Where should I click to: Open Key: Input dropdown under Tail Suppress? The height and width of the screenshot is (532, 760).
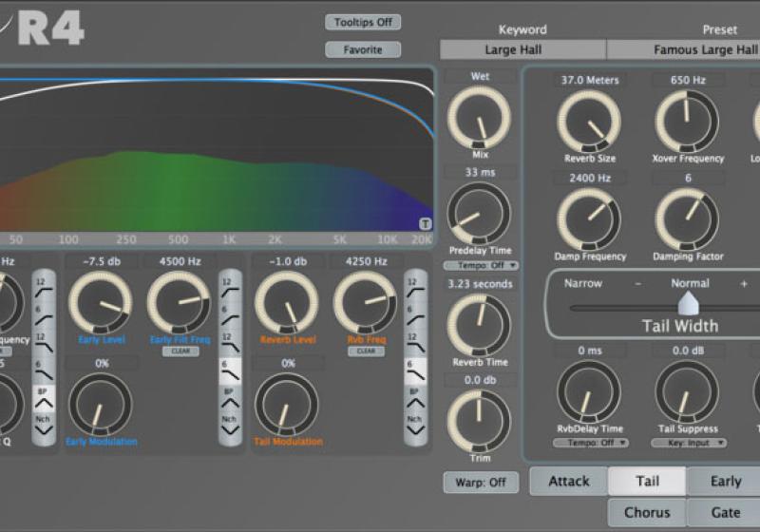pos(688,443)
